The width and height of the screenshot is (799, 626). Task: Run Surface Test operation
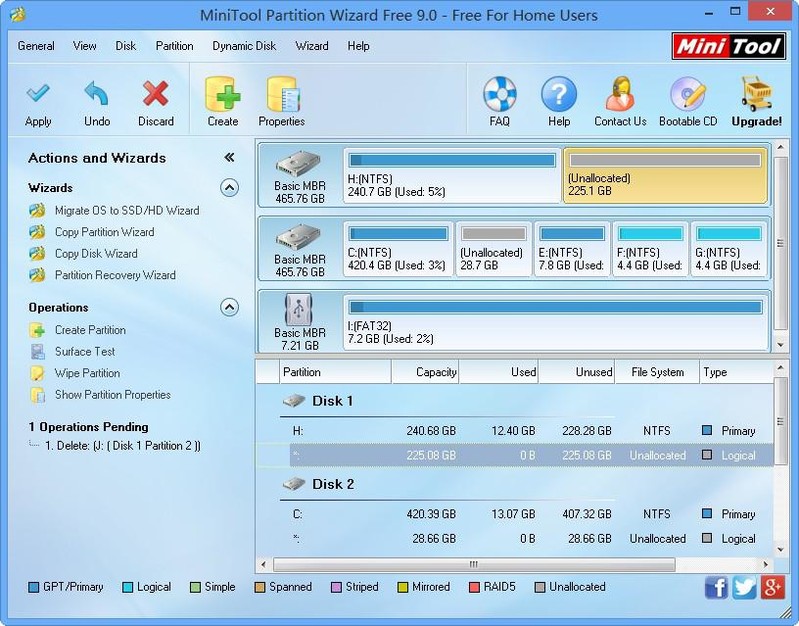tap(85, 351)
